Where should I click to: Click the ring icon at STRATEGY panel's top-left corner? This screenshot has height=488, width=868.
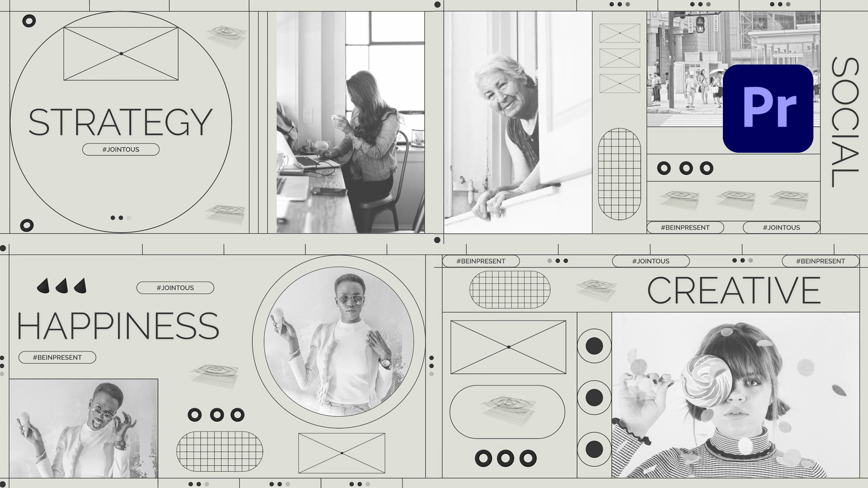point(29,21)
